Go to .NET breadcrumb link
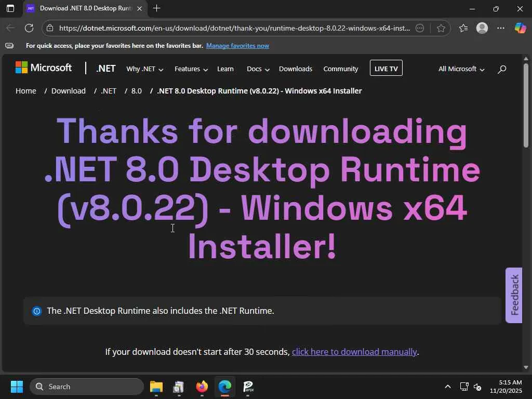 click(109, 91)
